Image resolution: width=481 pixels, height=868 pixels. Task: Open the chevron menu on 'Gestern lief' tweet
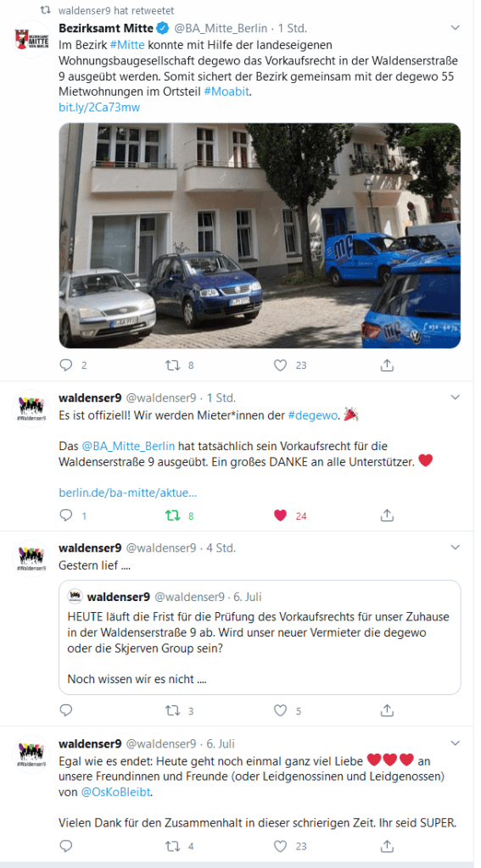[455, 548]
